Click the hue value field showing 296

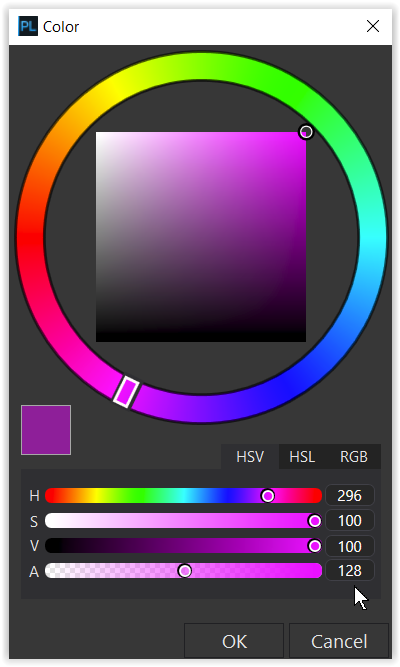pos(350,496)
